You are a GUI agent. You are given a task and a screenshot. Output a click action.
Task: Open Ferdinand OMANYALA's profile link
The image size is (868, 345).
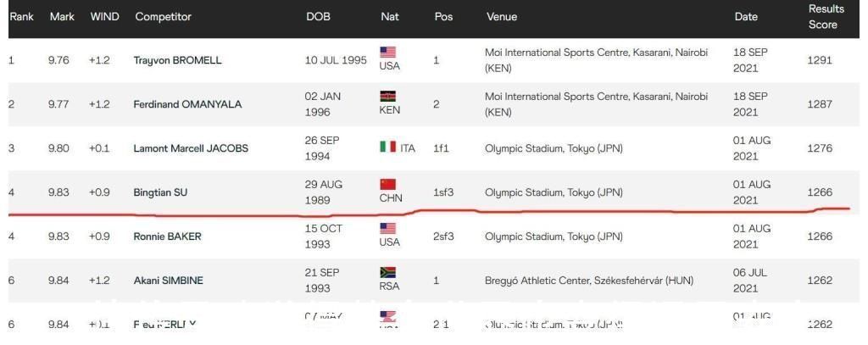(x=187, y=105)
